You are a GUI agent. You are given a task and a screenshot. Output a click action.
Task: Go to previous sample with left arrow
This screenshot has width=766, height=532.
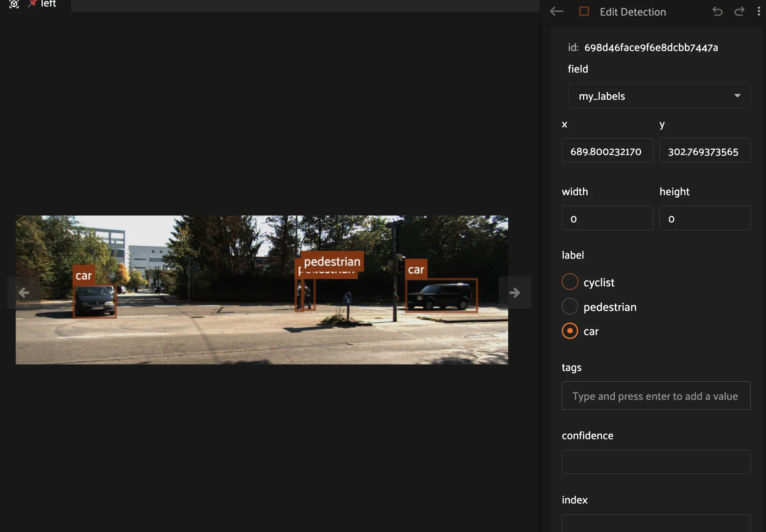(24, 293)
